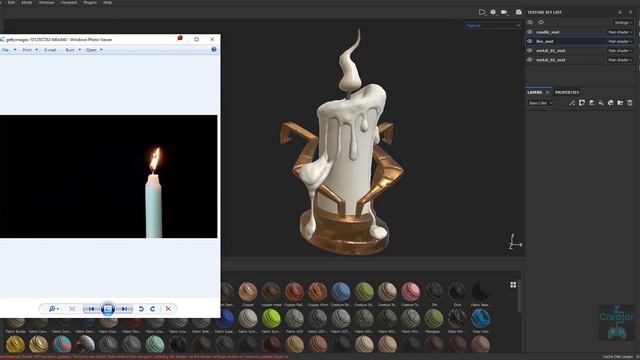The width and height of the screenshot is (640, 360).
Task: Select the pink Creature material thumbnail
Action: [411, 292]
